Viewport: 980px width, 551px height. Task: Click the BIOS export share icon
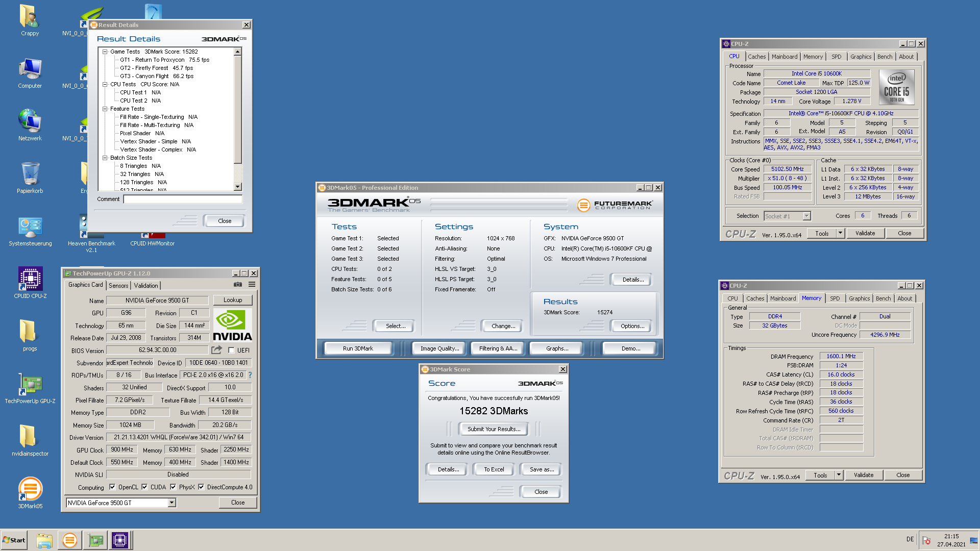[217, 350]
